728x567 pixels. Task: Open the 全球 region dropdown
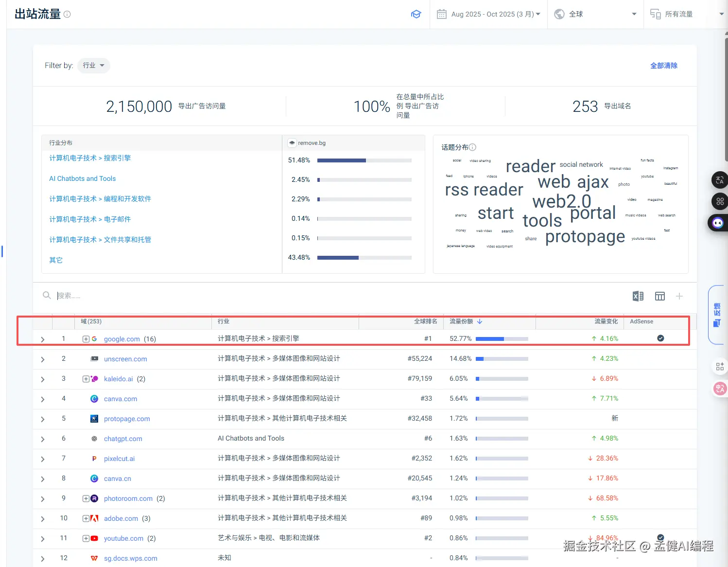click(x=595, y=14)
